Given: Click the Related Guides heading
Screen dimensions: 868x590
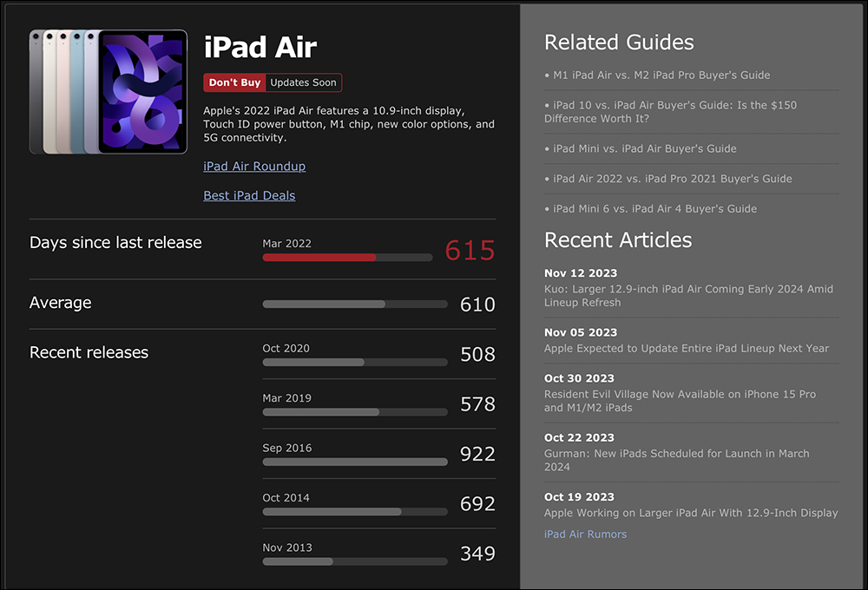Looking at the screenshot, I should click(x=619, y=42).
